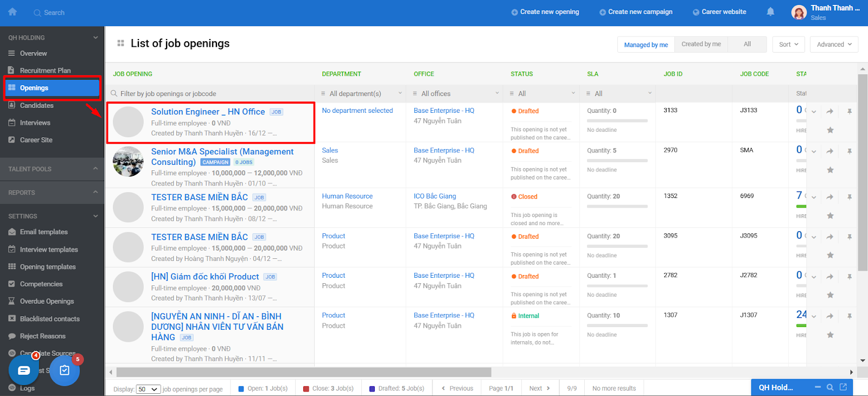Go to the home icon in top bar
The height and width of the screenshot is (396, 868).
click(x=12, y=12)
